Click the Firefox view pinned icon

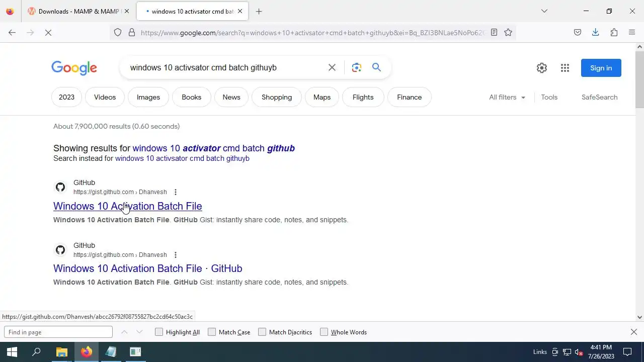click(10, 11)
